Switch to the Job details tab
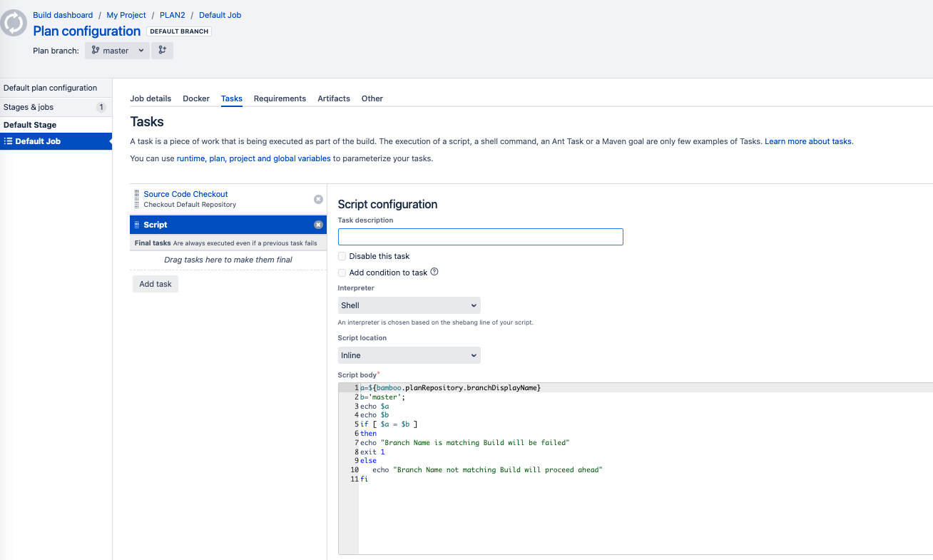This screenshot has width=933, height=560. (151, 98)
